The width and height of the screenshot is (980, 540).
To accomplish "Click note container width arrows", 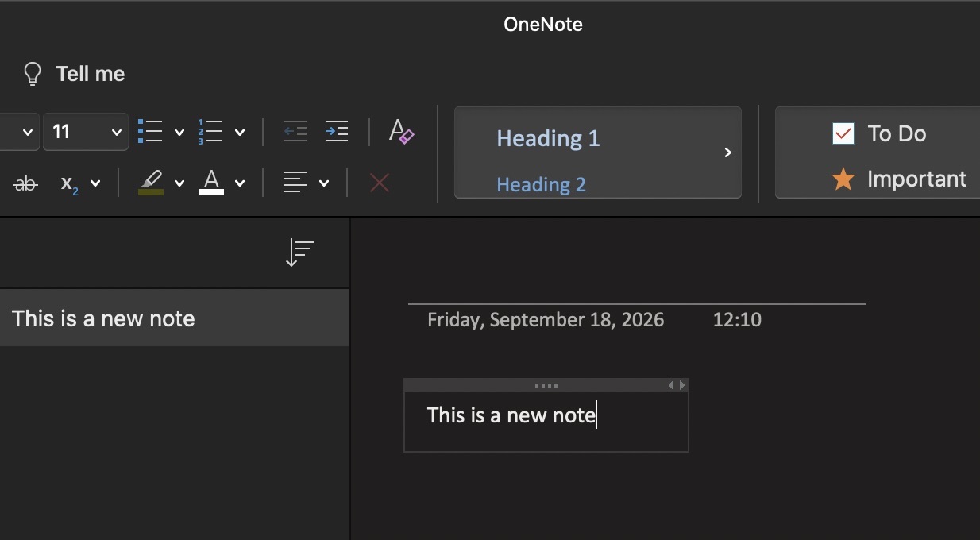I will 676,385.
